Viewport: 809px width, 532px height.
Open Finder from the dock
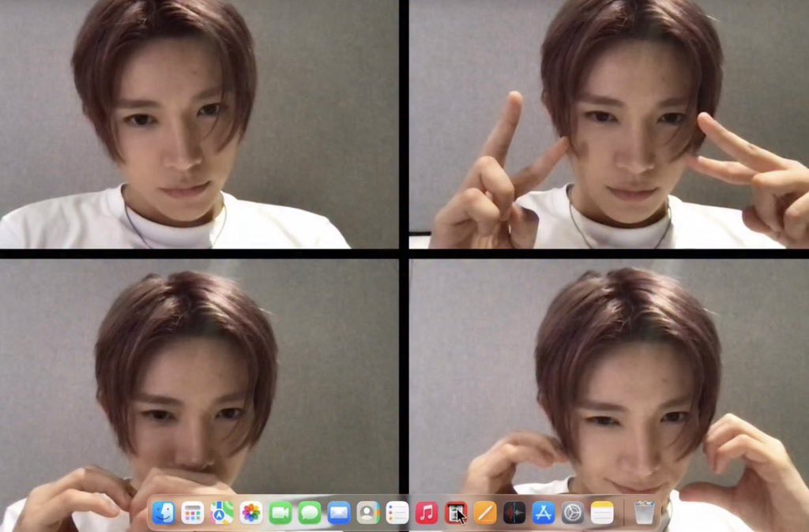click(x=164, y=513)
